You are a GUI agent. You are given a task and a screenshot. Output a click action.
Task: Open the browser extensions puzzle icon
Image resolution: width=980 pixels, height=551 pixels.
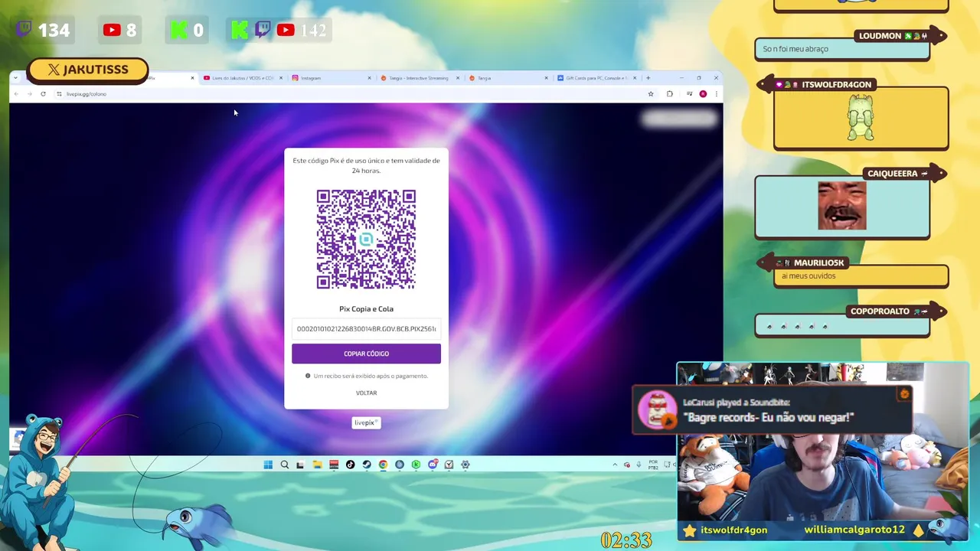tap(670, 94)
